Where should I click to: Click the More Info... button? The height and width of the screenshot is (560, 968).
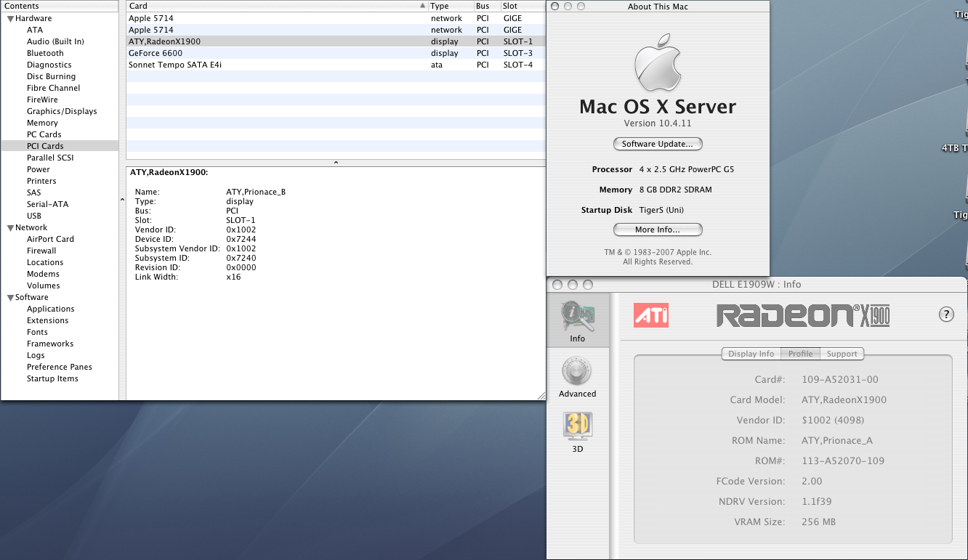tap(658, 230)
